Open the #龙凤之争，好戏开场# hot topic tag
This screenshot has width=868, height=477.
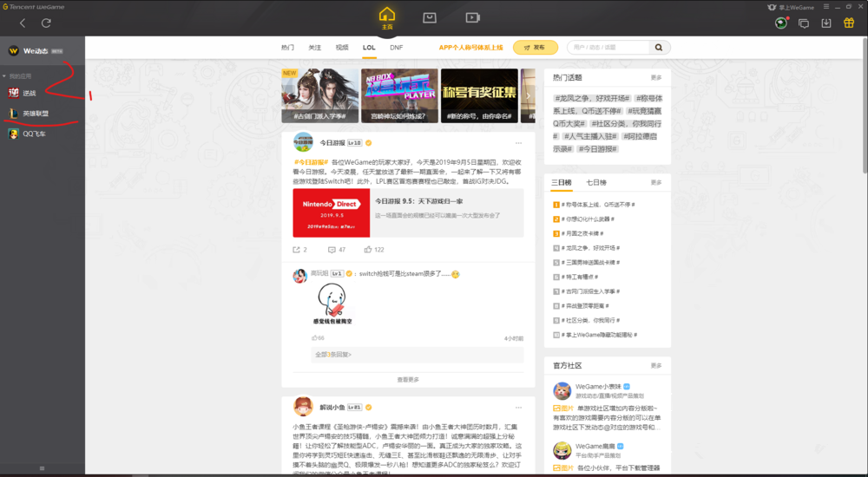[592, 99]
